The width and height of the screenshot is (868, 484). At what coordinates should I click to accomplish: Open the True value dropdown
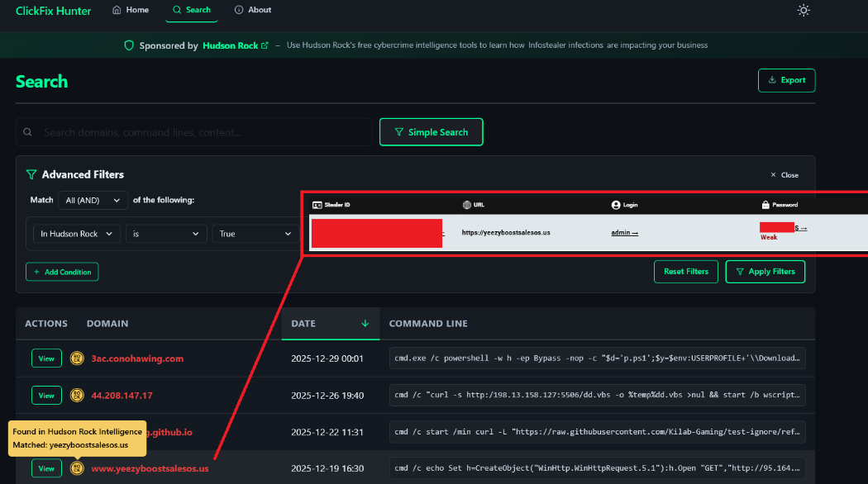tap(255, 234)
